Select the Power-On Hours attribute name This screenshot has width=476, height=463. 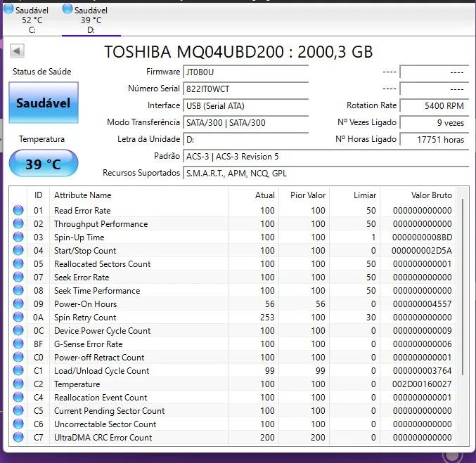pyautogui.click(x=85, y=304)
